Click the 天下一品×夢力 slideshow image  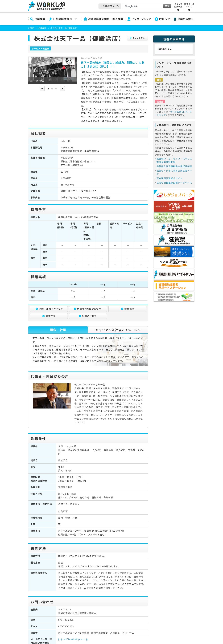point(52,70)
